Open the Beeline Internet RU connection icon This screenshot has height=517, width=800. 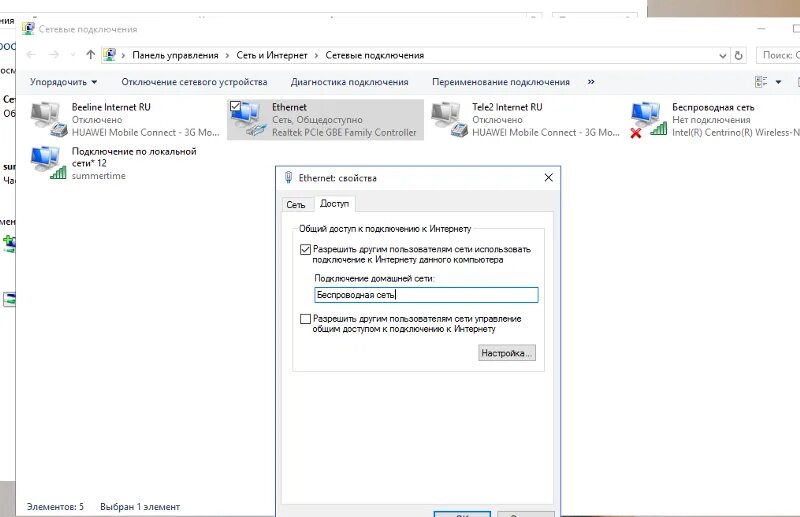pyautogui.click(x=49, y=119)
